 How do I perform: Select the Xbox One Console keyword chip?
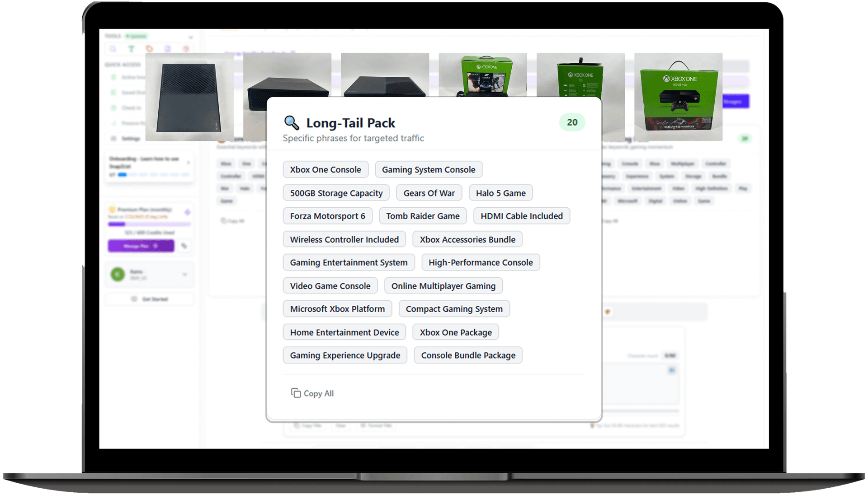325,169
